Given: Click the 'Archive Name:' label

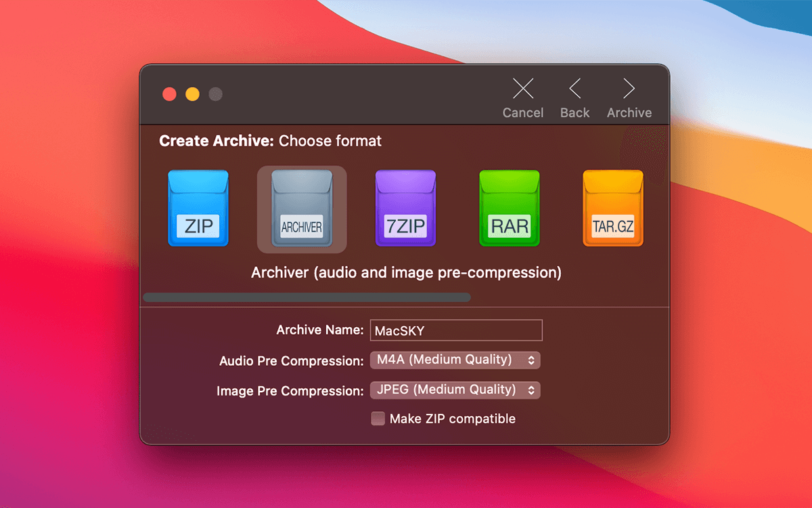Looking at the screenshot, I should tap(320, 330).
